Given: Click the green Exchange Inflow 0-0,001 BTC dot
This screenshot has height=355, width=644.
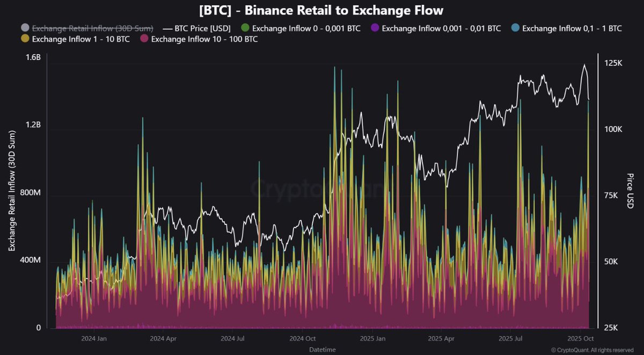Looking at the screenshot, I should pos(244,28).
